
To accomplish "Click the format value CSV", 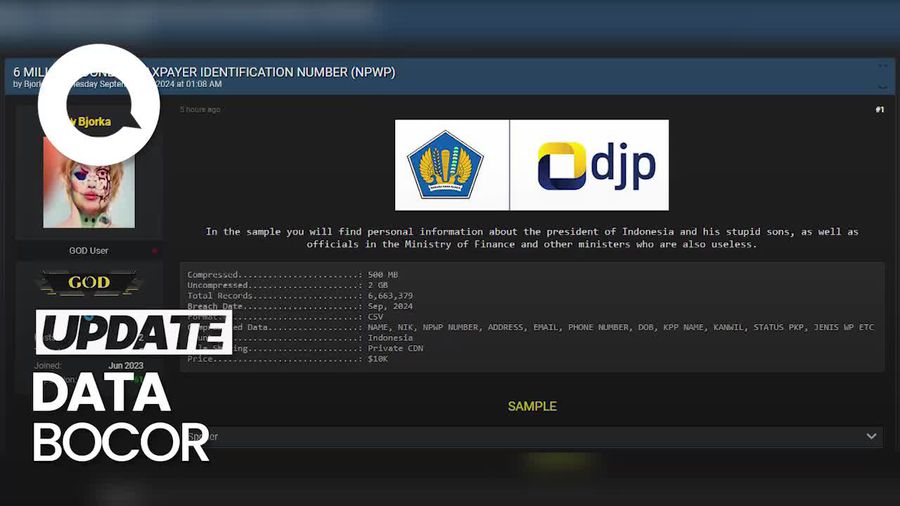I will pos(375,317).
